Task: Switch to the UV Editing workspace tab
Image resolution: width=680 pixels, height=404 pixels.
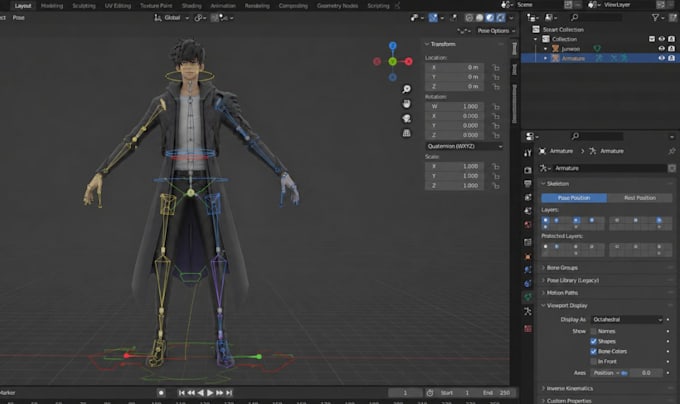Action: click(x=118, y=6)
